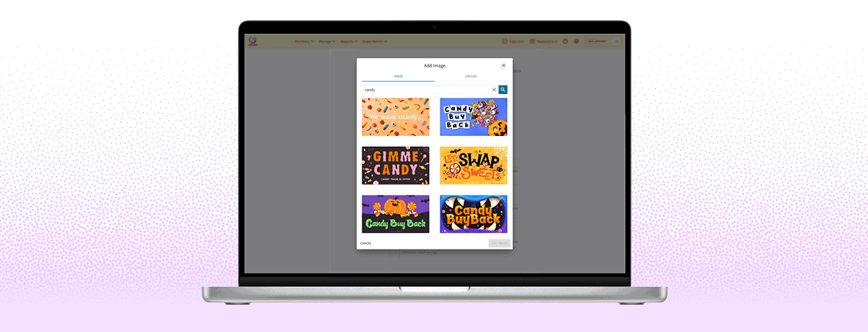Click the user avatar in header
This screenshot has width=868, height=332.
(616, 41)
